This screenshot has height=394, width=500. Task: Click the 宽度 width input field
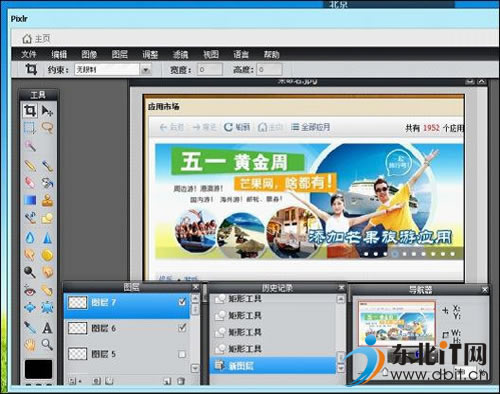point(210,70)
